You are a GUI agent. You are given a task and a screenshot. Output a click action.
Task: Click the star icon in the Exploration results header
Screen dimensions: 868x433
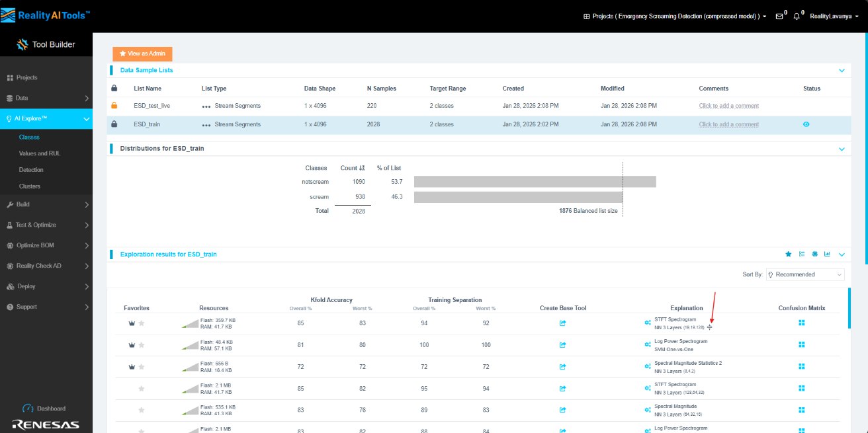click(788, 254)
